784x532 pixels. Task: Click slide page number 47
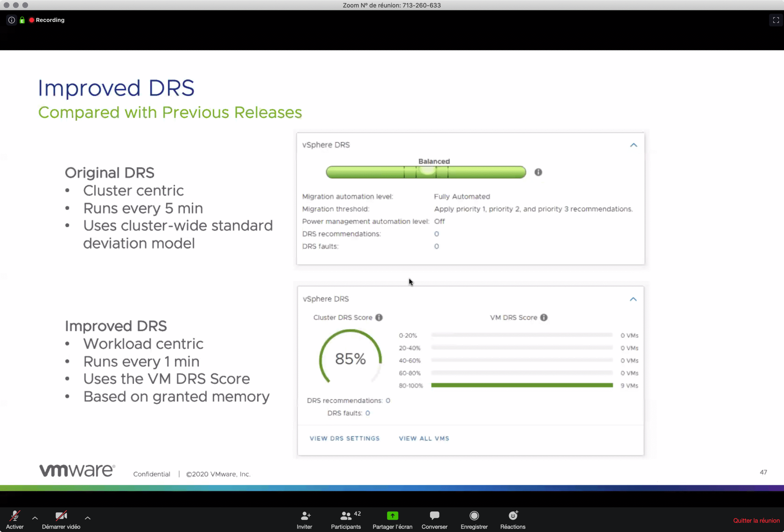click(763, 472)
